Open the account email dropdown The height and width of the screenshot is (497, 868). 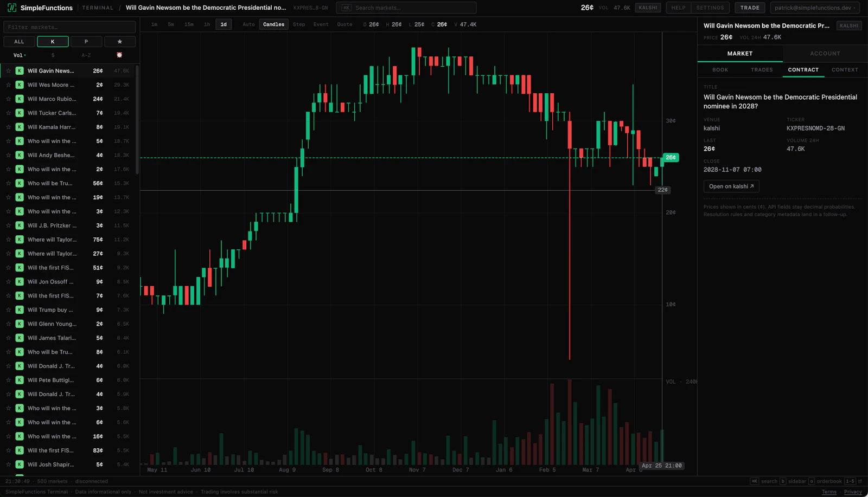pos(815,8)
